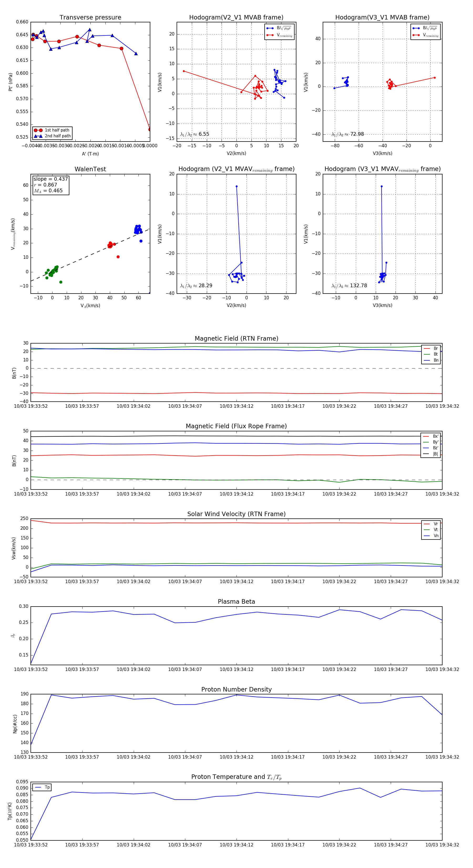The height and width of the screenshot is (868, 473).
Task: Click the "Proton Number Density" title
Action: 236,689
